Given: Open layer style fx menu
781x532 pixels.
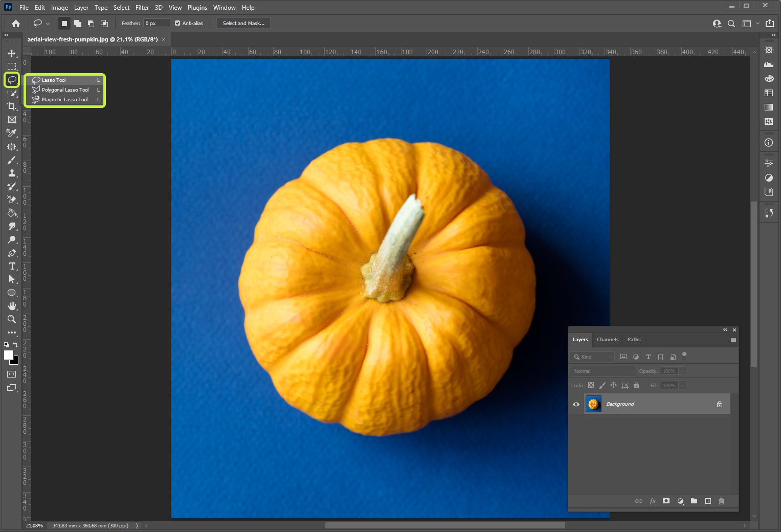Looking at the screenshot, I should [x=653, y=501].
